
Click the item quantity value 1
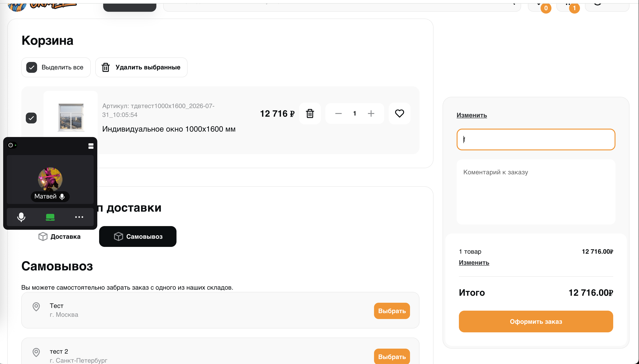[355, 113]
